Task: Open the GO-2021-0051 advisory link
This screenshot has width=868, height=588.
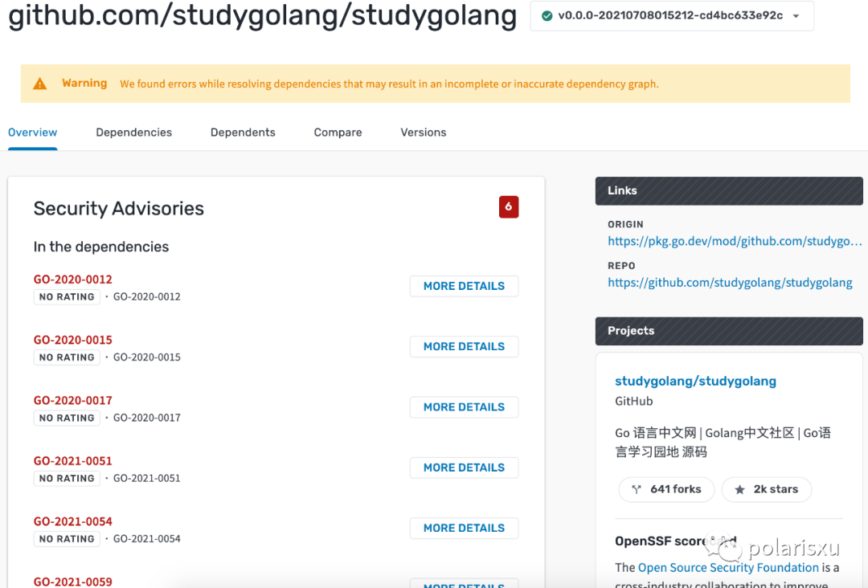Action: point(72,461)
